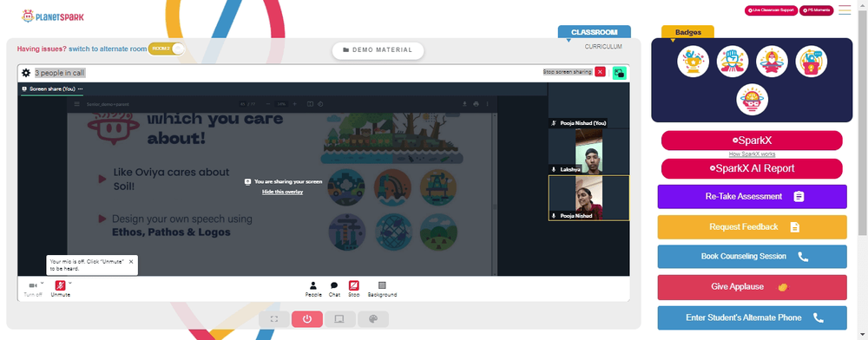Open SparkX AI Report

(x=752, y=168)
